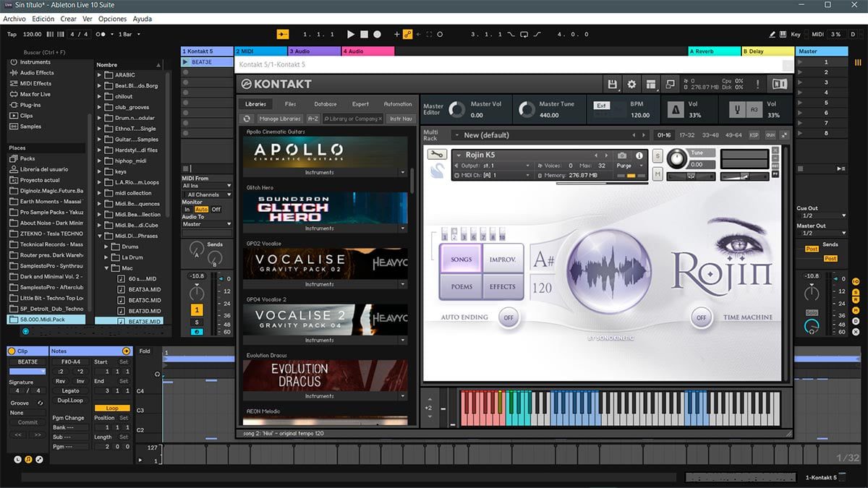
Task: Open Glitch Hero Instruments dropdown arrow
Action: (403, 228)
